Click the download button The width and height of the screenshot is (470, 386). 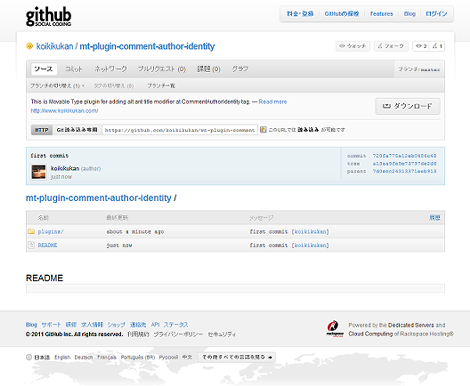point(408,106)
